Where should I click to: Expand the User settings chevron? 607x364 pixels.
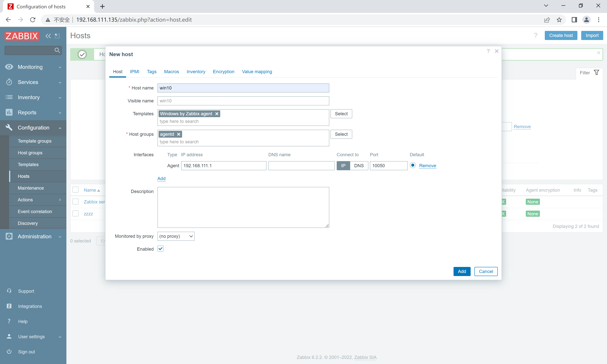tap(60, 337)
